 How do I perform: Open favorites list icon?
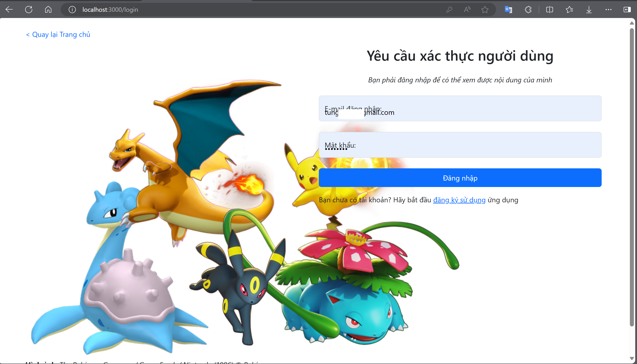[x=569, y=10]
